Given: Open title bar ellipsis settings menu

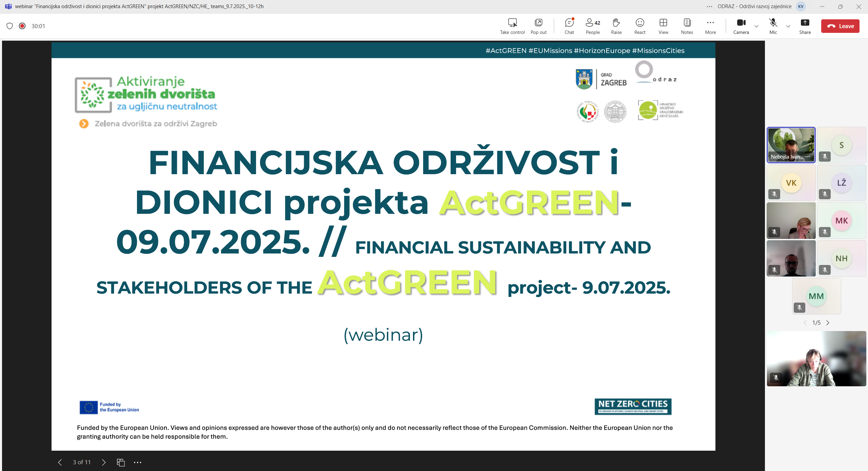Looking at the screenshot, I should pyautogui.click(x=709, y=6).
